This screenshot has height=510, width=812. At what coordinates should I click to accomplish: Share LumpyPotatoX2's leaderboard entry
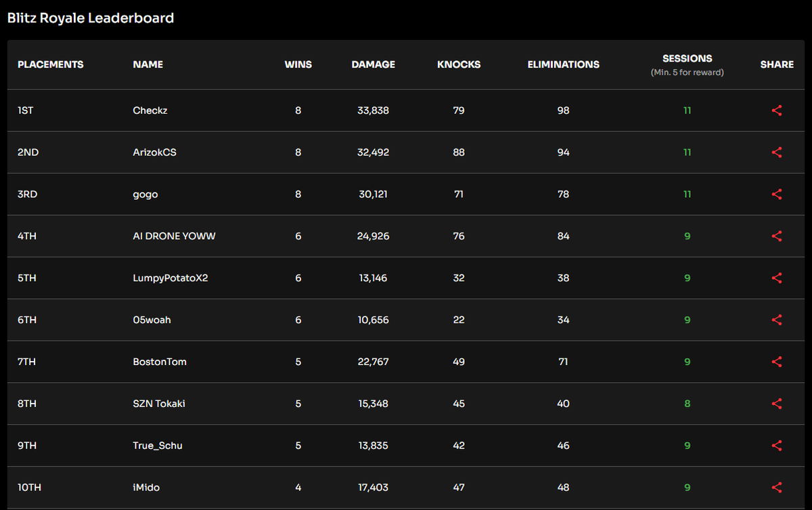point(777,278)
